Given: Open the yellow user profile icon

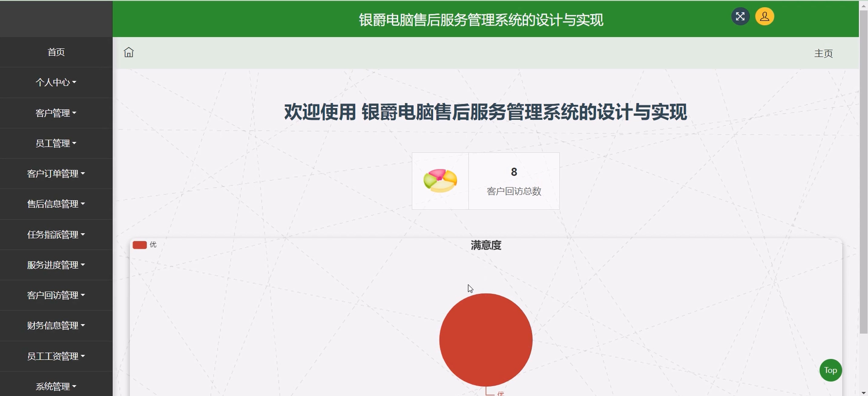Looking at the screenshot, I should [x=764, y=17].
